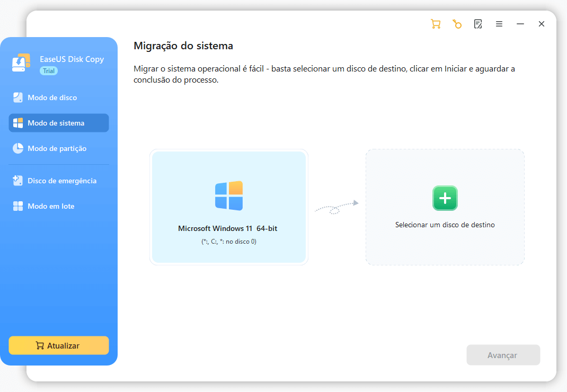Click the yellow Atualizar upgrade button
This screenshot has width=567, height=392.
(x=59, y=345)
